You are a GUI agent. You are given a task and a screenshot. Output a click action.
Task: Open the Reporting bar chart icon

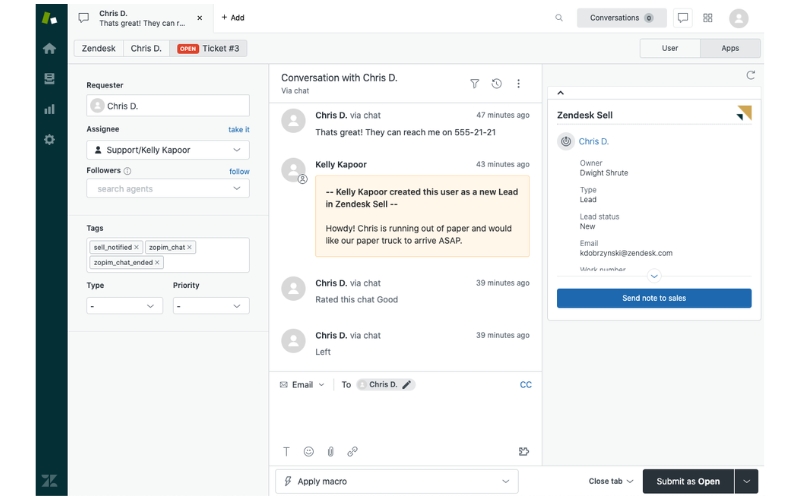49,109
